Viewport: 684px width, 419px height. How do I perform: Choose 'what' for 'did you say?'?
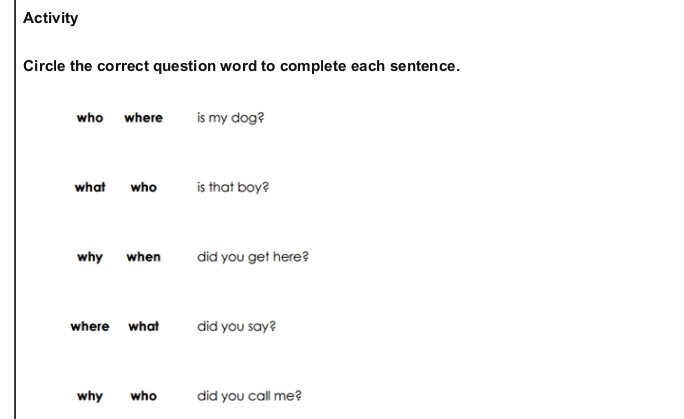click(x=144, y=326)
